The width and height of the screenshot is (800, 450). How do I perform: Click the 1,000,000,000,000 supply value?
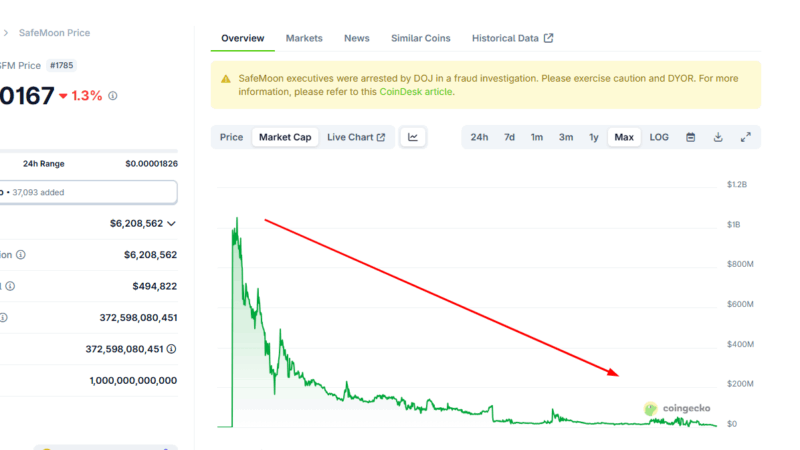tap(133, 381)
